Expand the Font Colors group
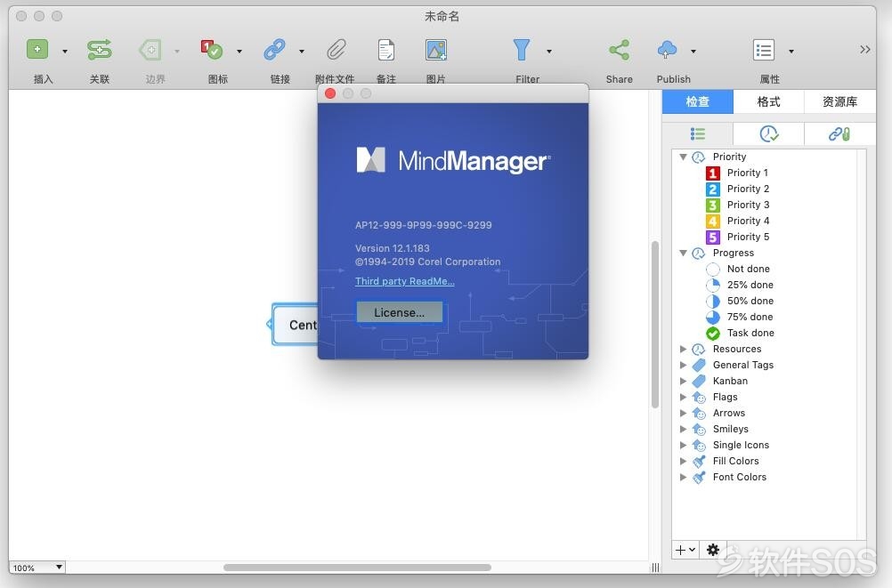The height and width of the screenshot is (588, 892). (683, 477)
